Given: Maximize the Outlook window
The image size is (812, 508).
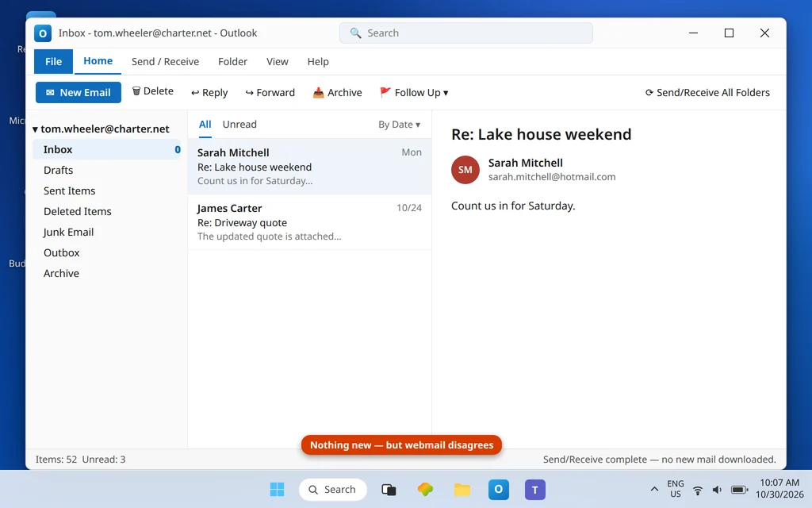Looking at the screenshot, I should pyautogui.click(x=730, y=33).
